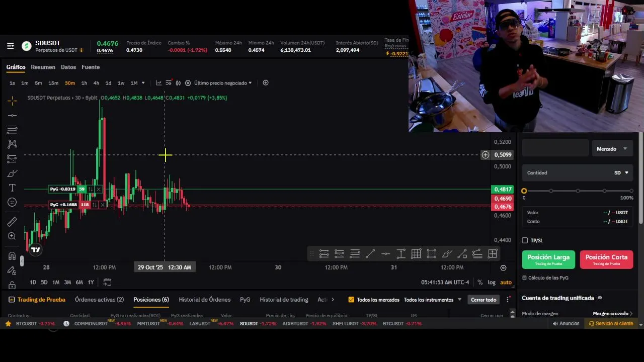Image resolution: width=644 pixels, height=362 pixels.
Task: Select the Text annotation tool
Action: [x=12, y=188]
